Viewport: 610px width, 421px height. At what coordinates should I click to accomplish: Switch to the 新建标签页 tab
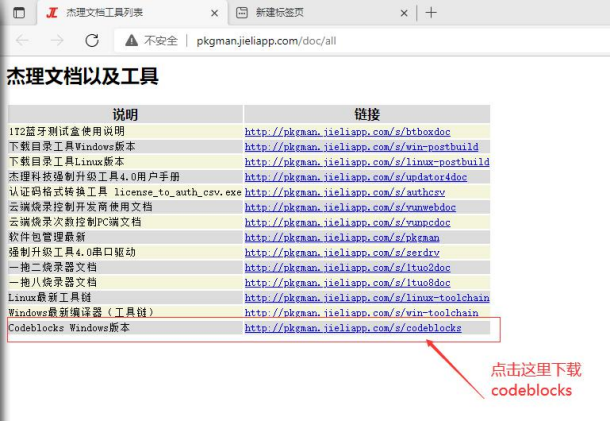tap(322, 13)
